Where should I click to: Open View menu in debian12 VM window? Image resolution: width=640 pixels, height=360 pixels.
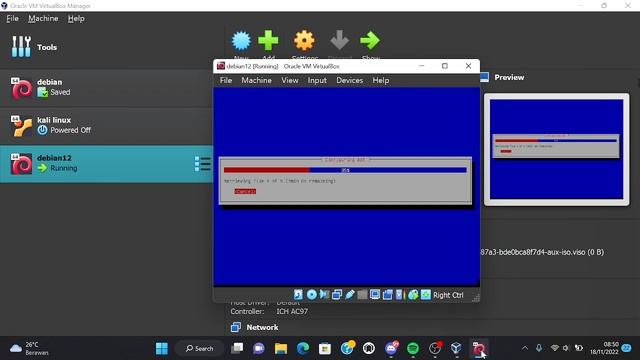[290, 80]
